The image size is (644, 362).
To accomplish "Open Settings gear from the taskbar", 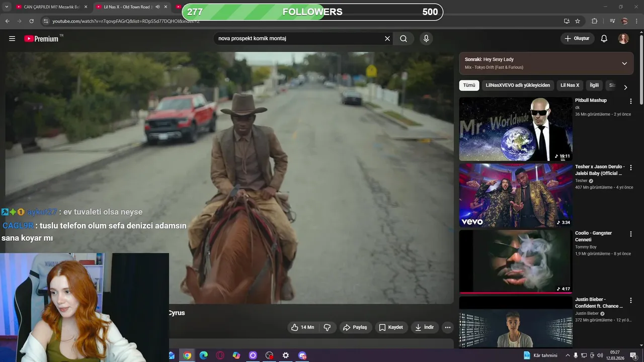I will 286,355.
